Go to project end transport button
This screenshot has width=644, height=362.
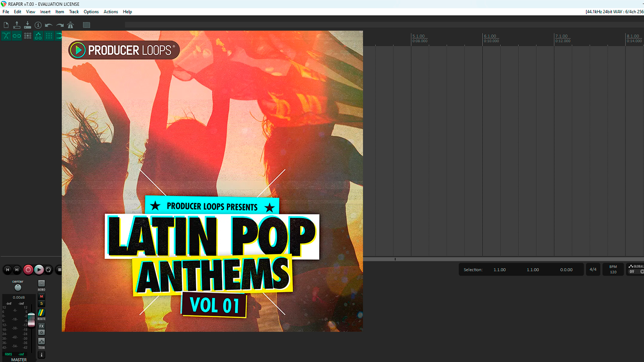point(17,270)
